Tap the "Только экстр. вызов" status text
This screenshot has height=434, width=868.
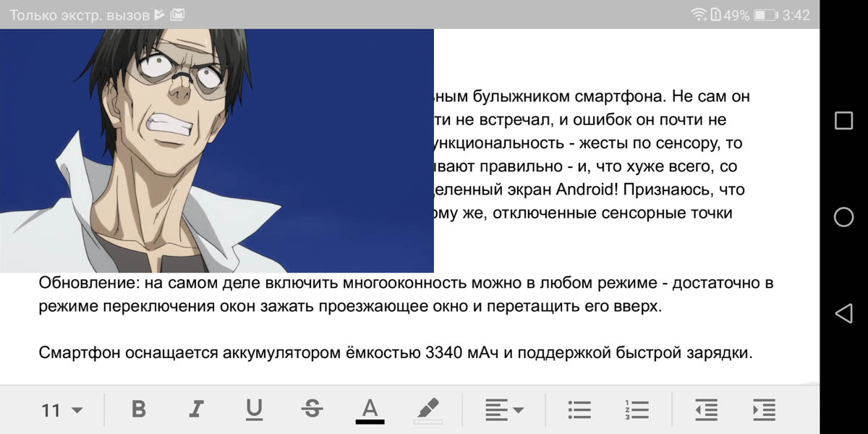click(80, 14)
